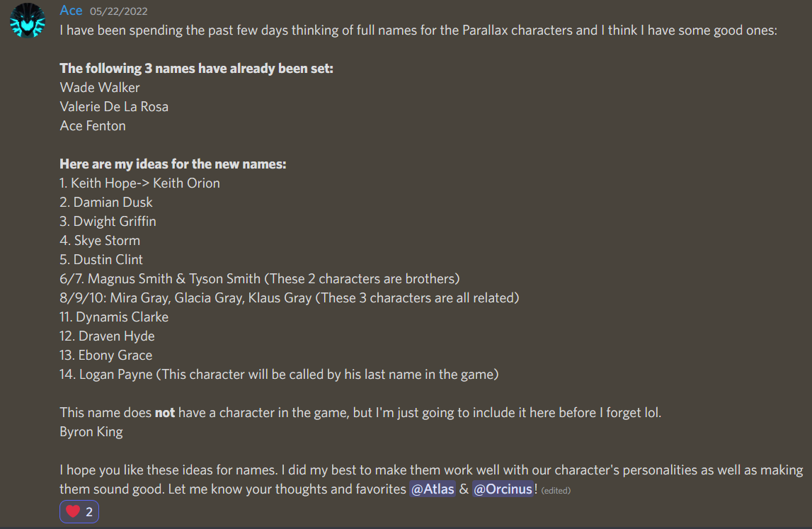Open Ace's profile via the avatar image
Image resolution: width=812 pixels, height=529 pixels.
[x=28, y=21]
